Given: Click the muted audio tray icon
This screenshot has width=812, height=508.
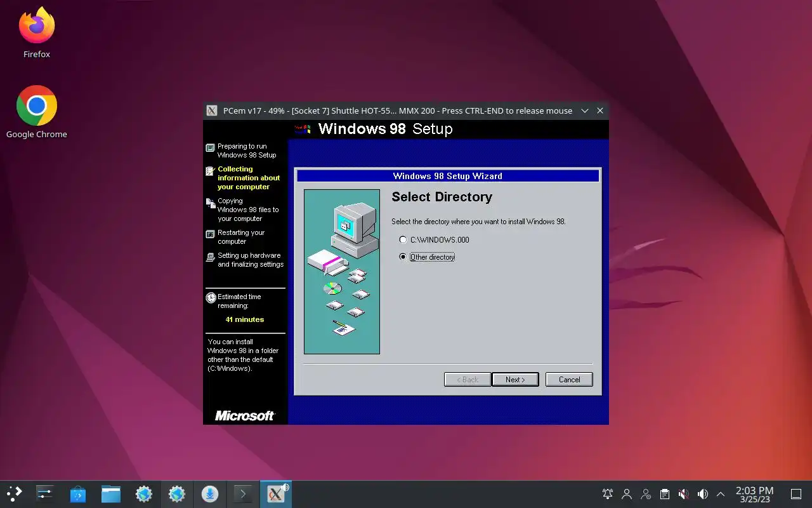Looking at the screenshot, I should click(x=683, y=494).
